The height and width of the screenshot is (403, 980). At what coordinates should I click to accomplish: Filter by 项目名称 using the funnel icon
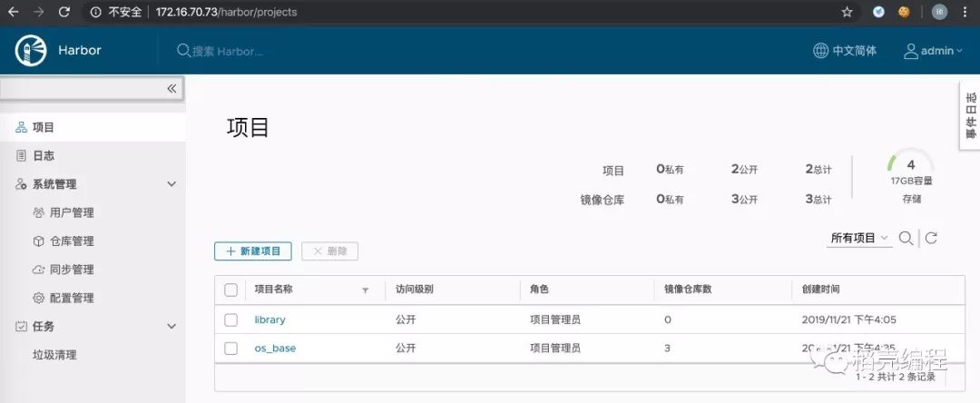point(365,290)
